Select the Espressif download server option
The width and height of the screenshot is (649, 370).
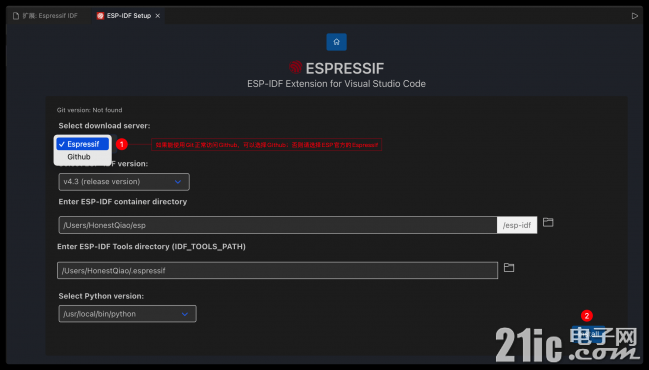pos(83,144)
